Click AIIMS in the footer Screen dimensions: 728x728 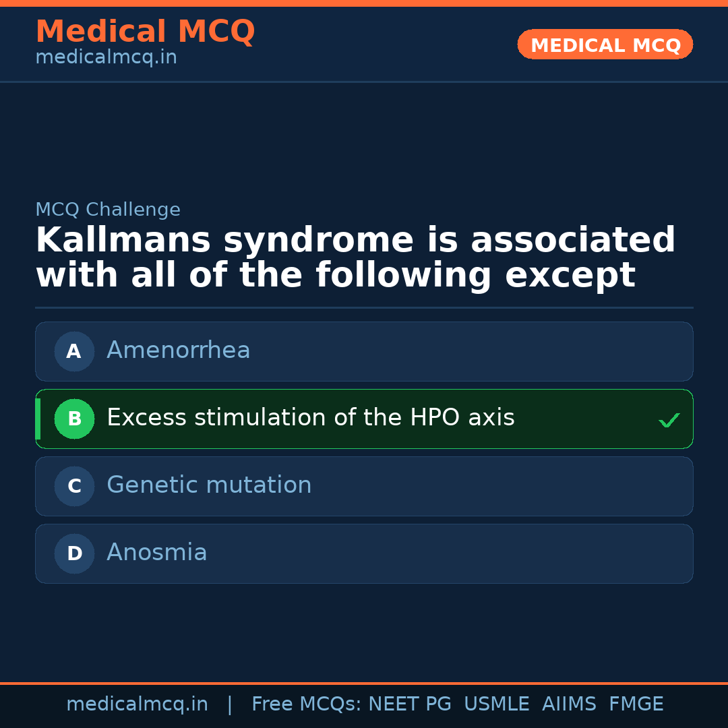tap(569, 704)
